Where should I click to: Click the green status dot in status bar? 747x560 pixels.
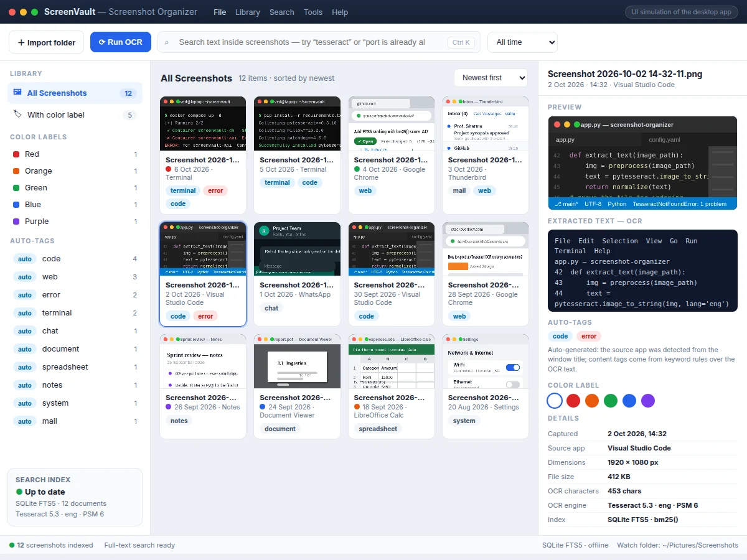[12, 545]
